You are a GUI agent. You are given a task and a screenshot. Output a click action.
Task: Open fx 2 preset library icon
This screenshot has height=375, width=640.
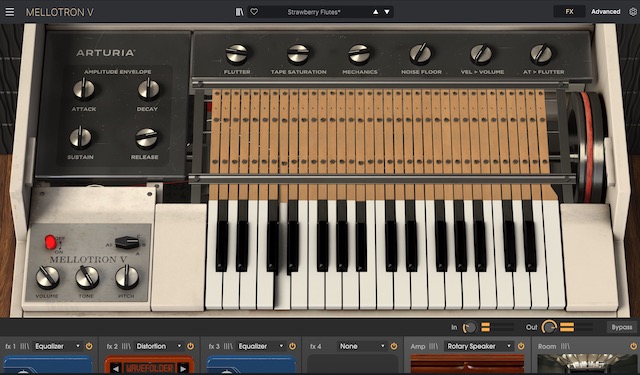coord(126,346)
